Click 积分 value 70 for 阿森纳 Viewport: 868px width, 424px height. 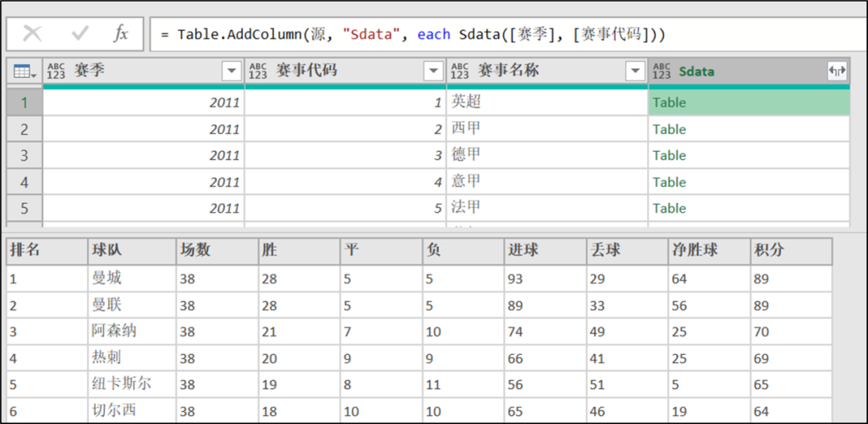pos(791,332)
